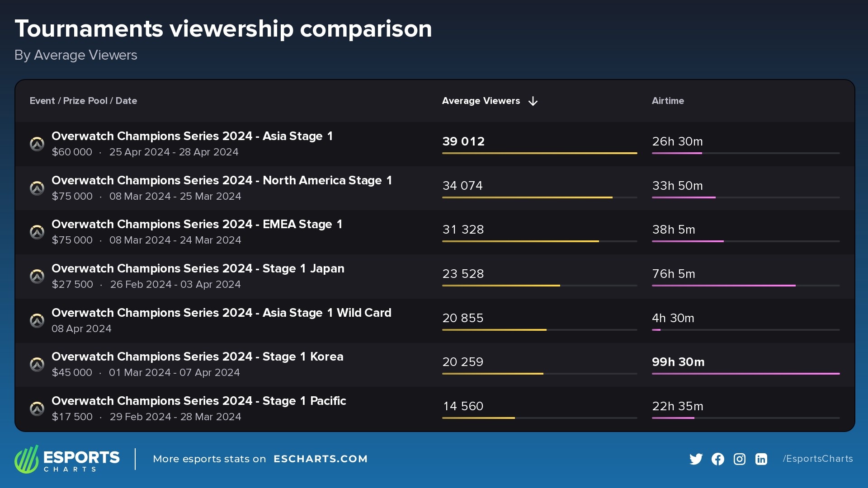Click the /EsportsCharts link
868x488 pixels.
[817, 459]
